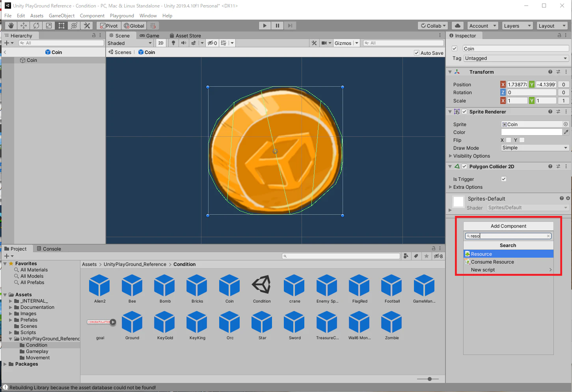Select Resource from search results
572x392 pixels.
(x=509, y=254)
